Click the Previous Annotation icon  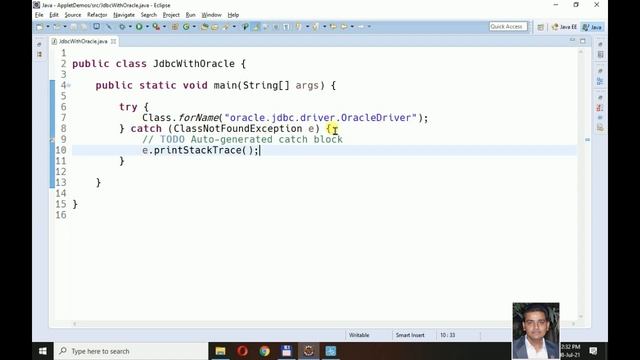point(316,27)
